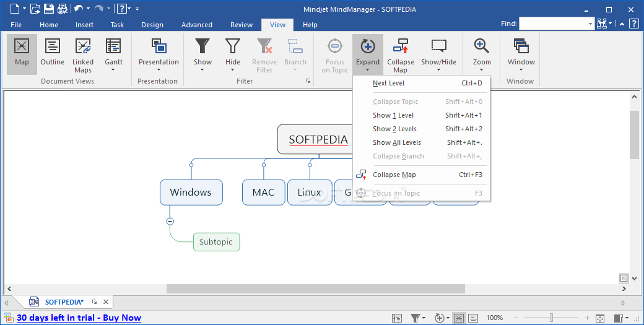Undo the last action
Image resolution: width=644 pixels, height=325 pixels.
(x=79, y=8)
